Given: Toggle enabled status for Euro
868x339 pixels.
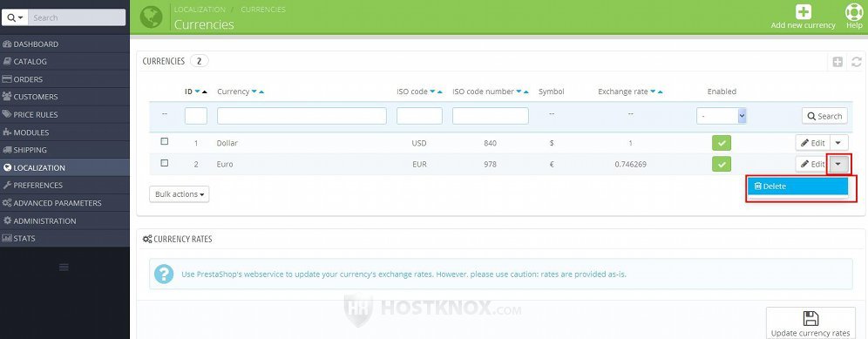Looking at the screenshot, I should click(x=722, y=164).
